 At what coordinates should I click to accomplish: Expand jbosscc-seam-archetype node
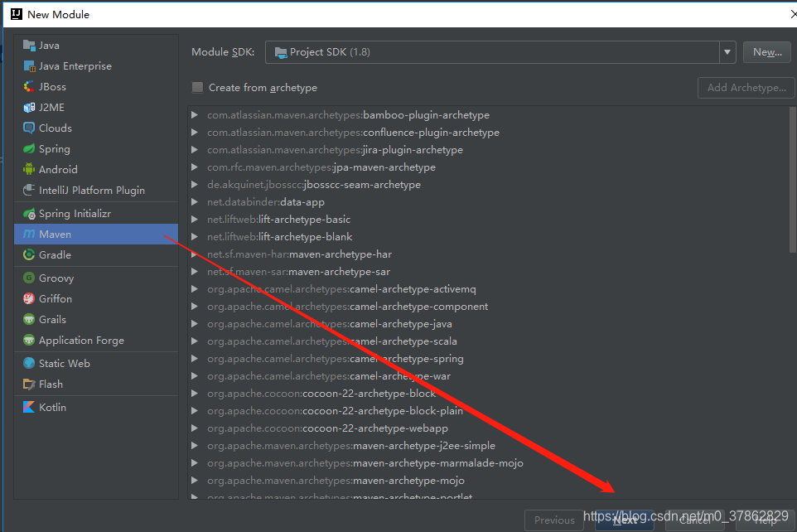pos(194,185)
